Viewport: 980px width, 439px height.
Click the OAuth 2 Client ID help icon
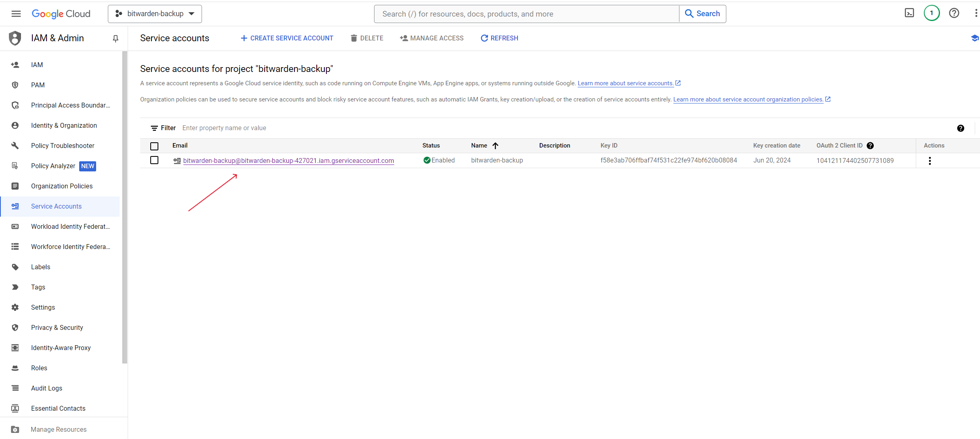tap(870, 146)
